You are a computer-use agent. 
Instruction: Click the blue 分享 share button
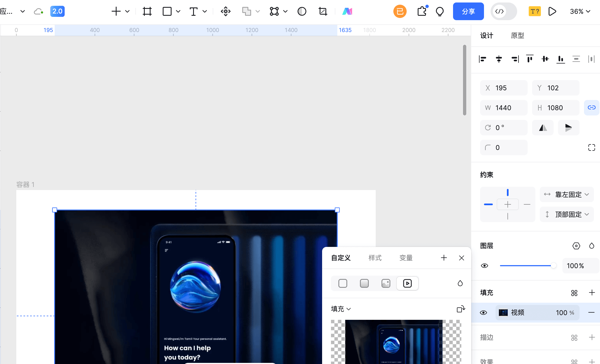468,11
